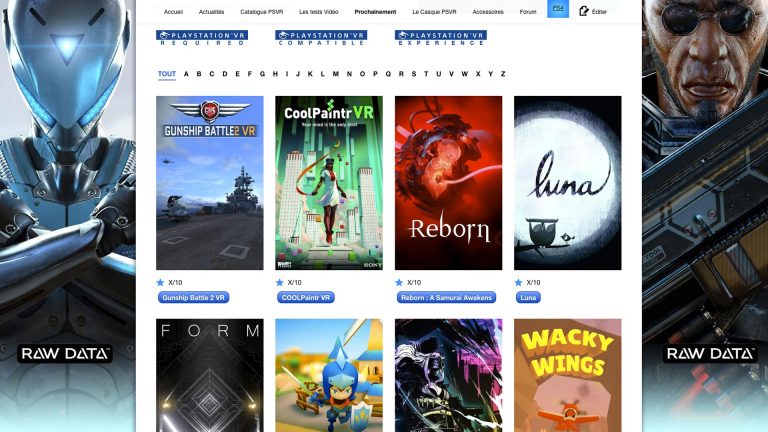Open the Luna cover art
Image resolution: width=768 pixels, height=432 pixels.
point(568,183)
